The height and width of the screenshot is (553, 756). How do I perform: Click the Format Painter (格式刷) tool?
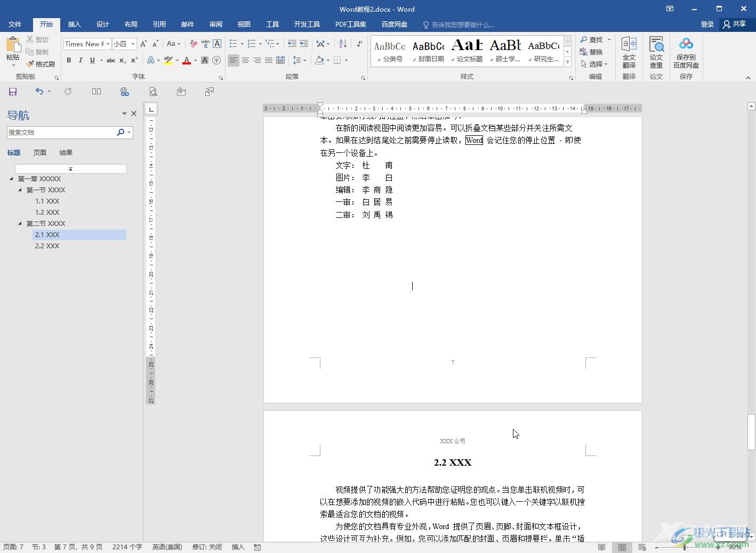pyautogui.click(x=41, y=64)
